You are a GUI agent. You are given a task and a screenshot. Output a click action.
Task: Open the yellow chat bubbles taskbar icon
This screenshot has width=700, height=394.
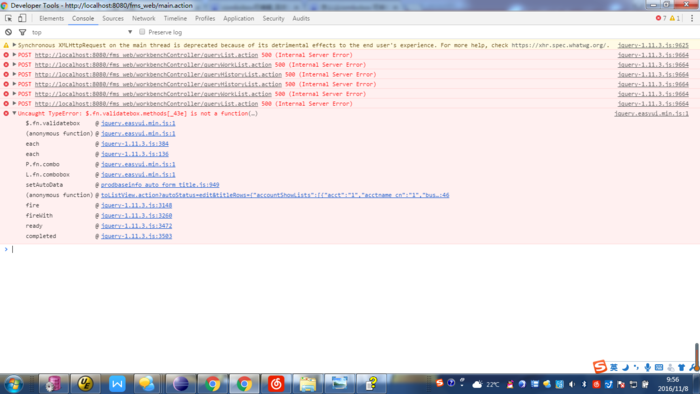click(146, 384)
